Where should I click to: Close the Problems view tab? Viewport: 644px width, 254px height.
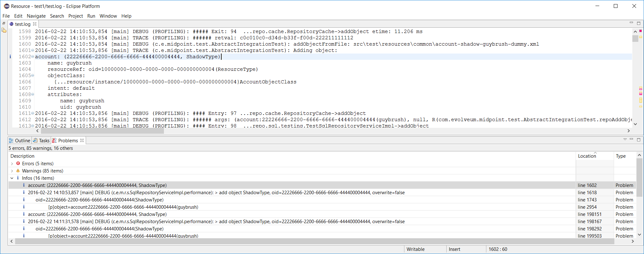82,140
